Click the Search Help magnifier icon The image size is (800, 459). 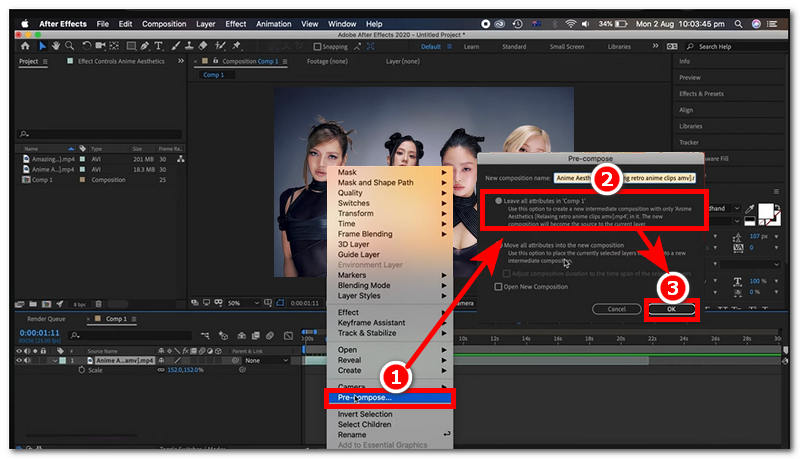coord(692,46)
